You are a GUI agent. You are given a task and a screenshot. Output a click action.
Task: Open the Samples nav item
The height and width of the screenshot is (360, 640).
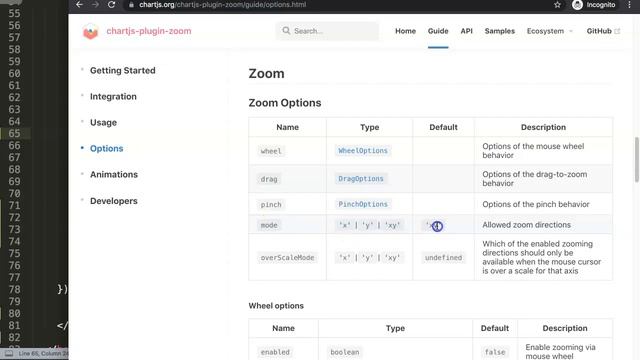[x=500, y=31]
